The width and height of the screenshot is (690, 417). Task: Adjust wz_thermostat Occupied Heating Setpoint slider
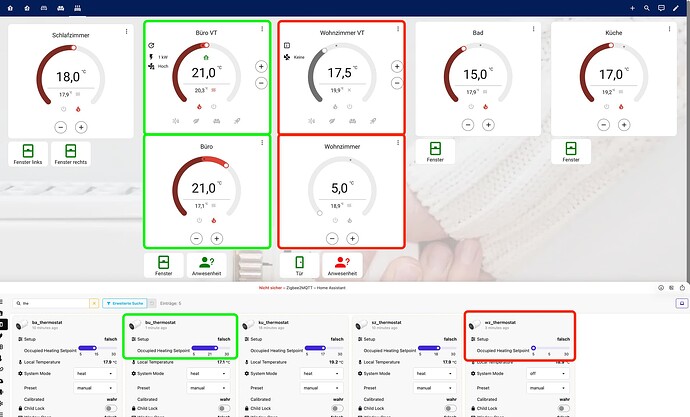[551, 349]
